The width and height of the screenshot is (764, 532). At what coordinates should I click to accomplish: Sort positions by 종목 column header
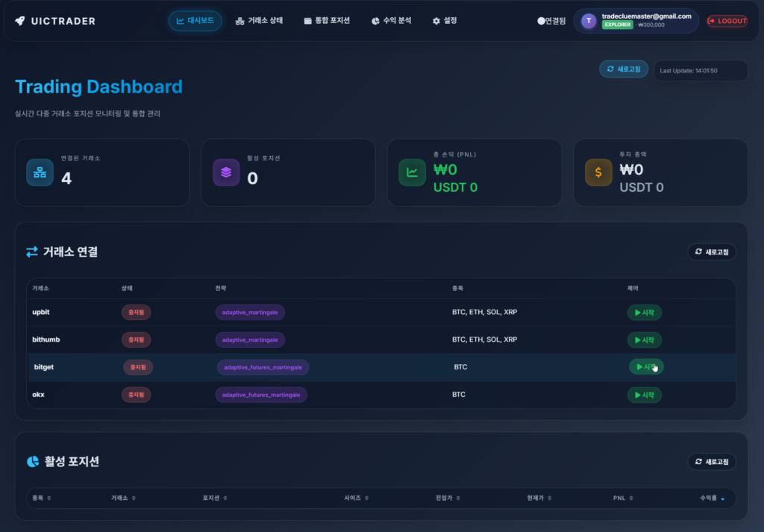41,498
